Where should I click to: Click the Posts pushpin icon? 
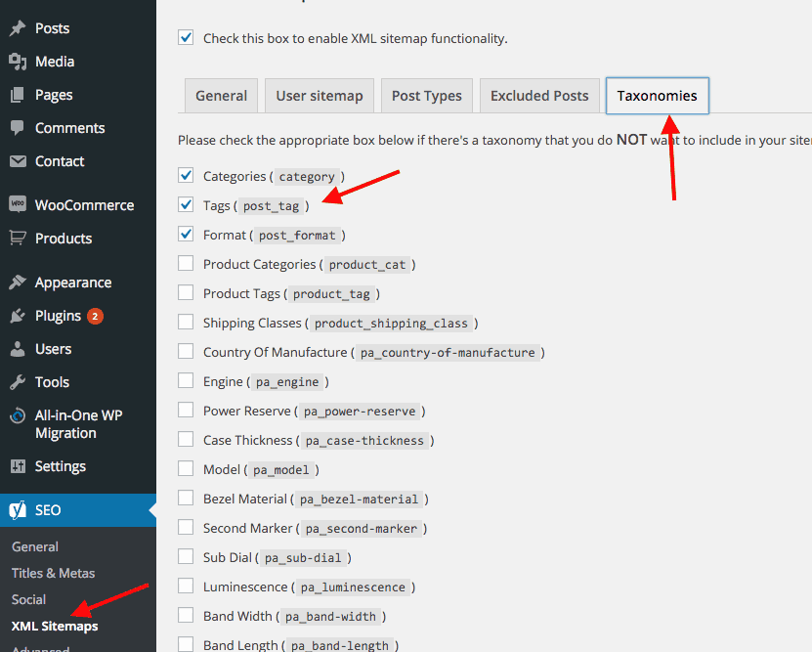18,28
